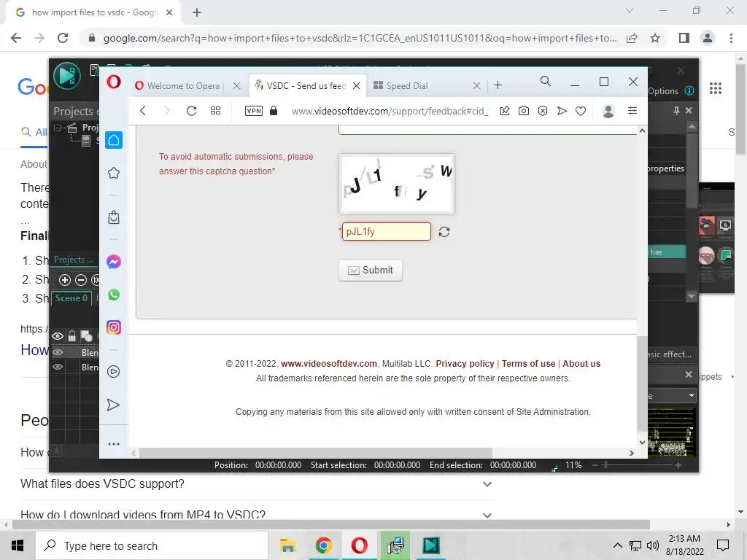Take snapshot with Opera camera icon

(524, 111)
